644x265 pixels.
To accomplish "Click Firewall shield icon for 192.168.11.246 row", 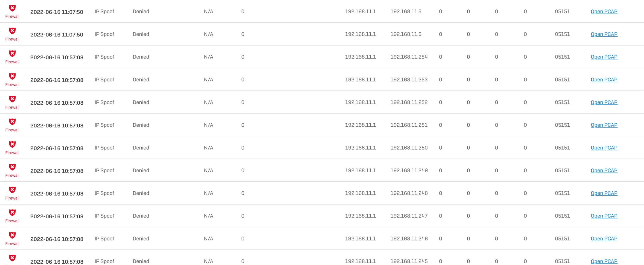I will click(12, 235).
